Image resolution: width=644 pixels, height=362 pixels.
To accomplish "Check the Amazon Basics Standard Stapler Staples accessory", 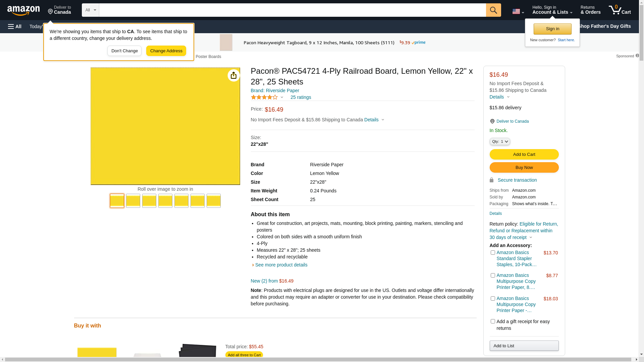I will pyautogui.click(x=492, y=253).
